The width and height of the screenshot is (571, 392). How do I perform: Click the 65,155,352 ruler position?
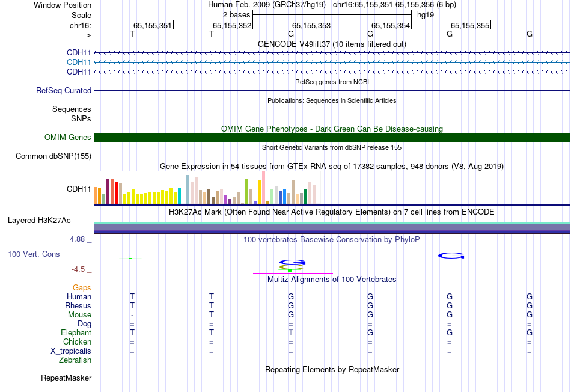tap(232, 25)
